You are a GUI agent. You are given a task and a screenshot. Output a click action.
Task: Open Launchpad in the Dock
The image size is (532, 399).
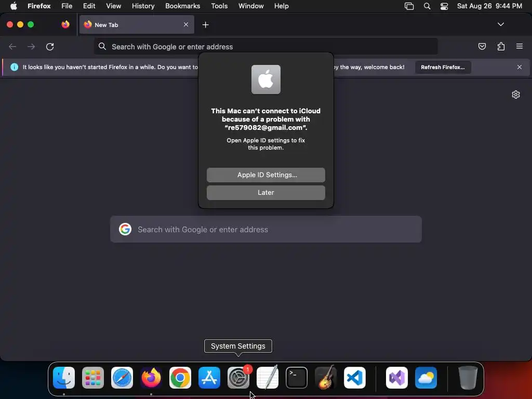pyautogui.click(x=93, y=378)
